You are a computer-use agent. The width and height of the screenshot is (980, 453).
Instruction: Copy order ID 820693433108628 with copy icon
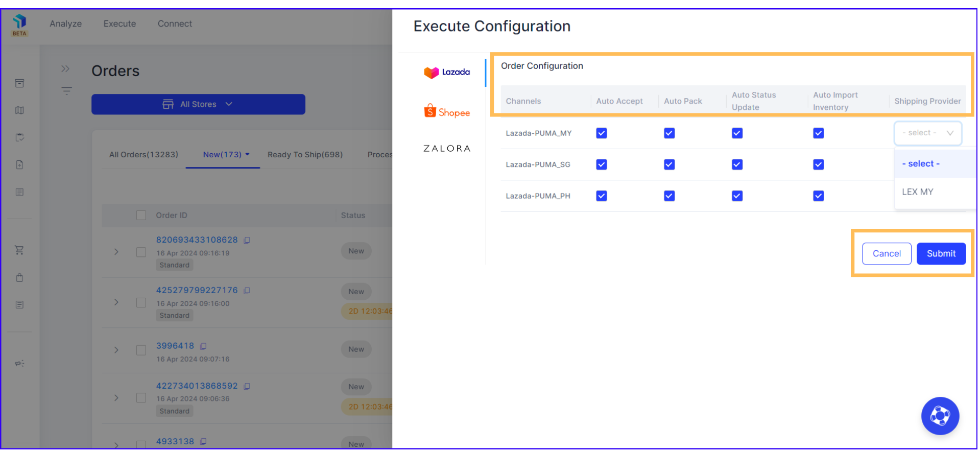[247, 240]
